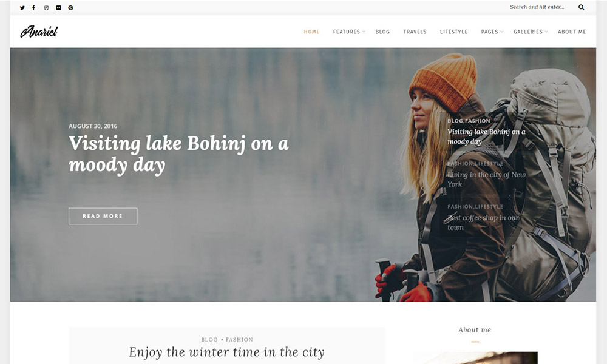
Task: Visit the Dribbble profile icon
Action: pyautogui.click(x=47, y=8)
